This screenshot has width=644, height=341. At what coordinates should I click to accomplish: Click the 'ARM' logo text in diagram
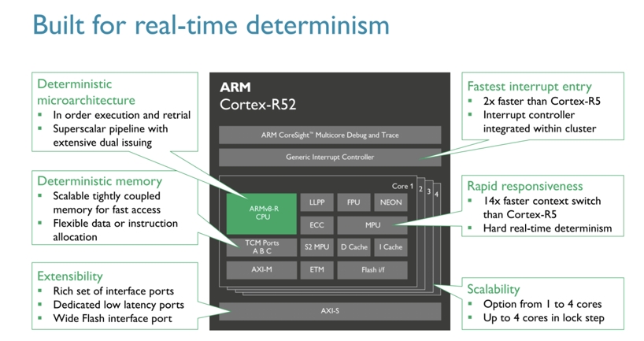point(235,87)
